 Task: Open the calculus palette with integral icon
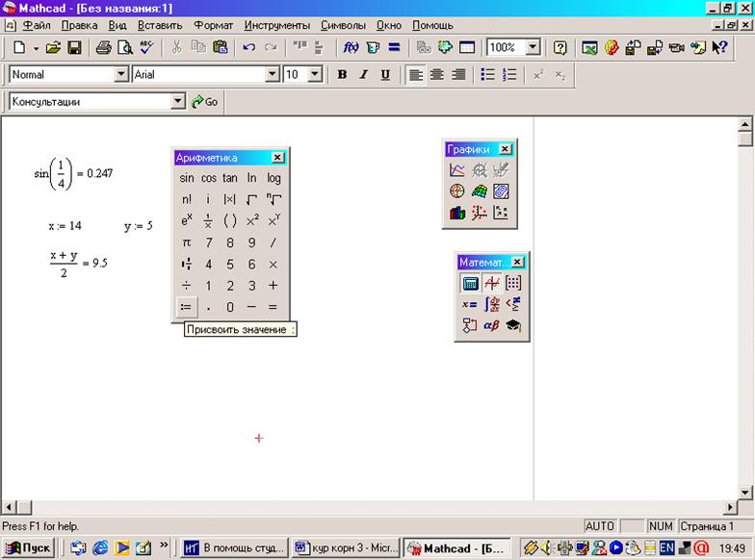[x=491, y=304]
